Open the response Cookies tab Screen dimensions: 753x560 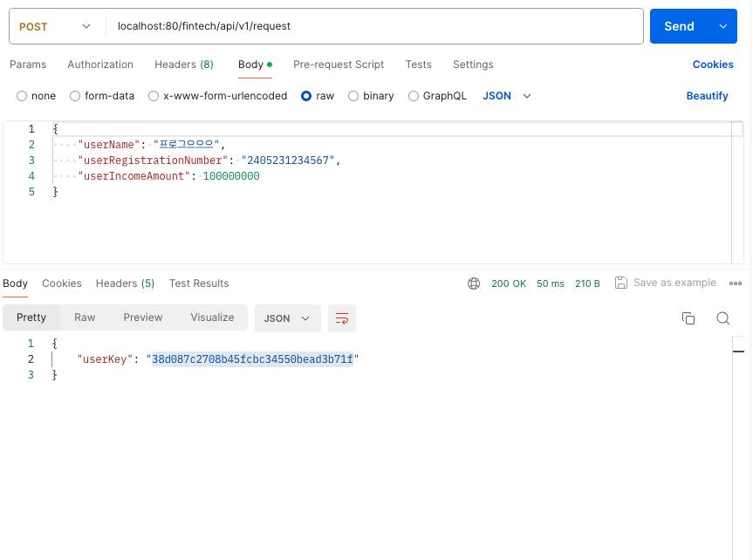(x=61, y=283)
